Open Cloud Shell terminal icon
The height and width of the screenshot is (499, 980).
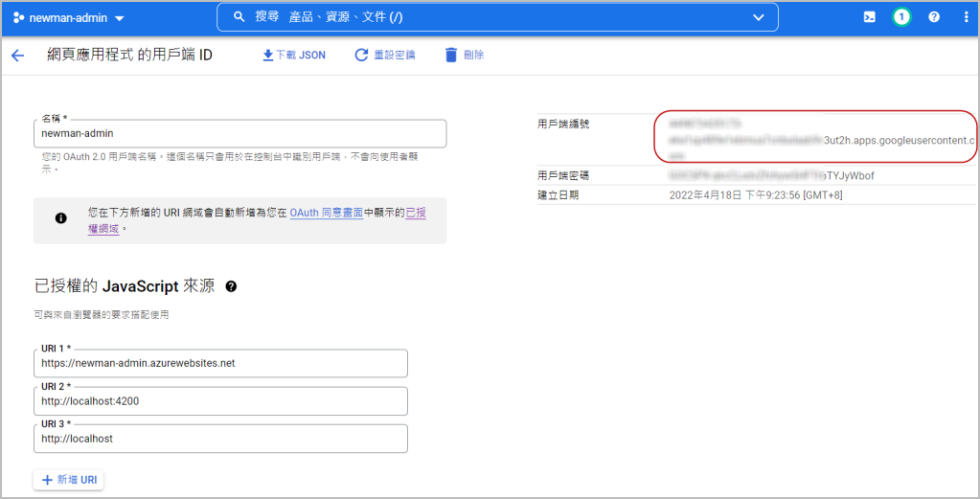(x=870, y=17)
